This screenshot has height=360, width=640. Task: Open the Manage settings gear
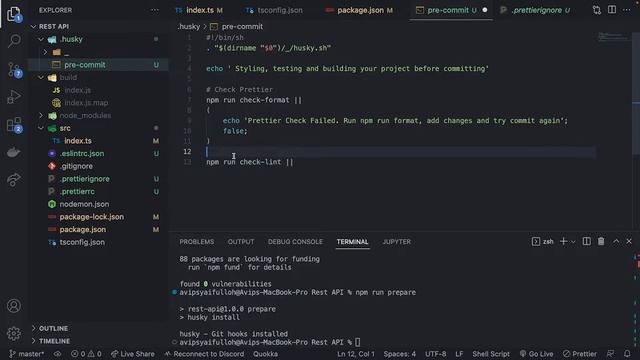pos(14,333)
